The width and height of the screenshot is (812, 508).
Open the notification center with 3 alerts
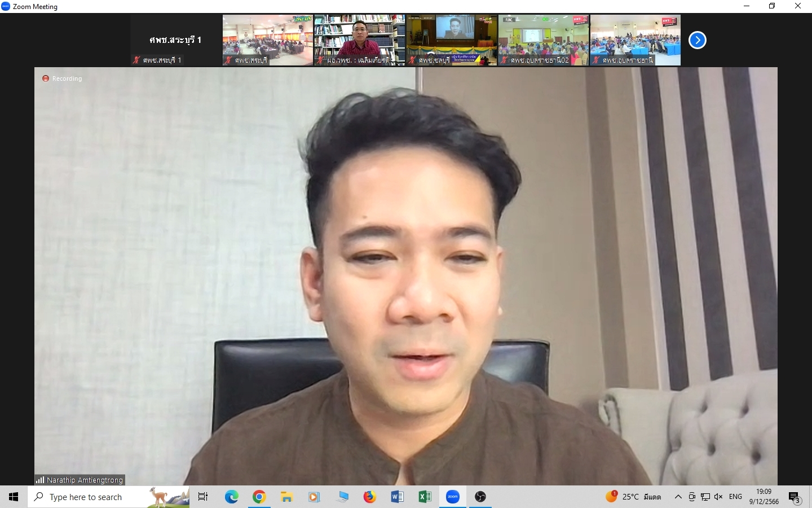click(x=795, y=497)
